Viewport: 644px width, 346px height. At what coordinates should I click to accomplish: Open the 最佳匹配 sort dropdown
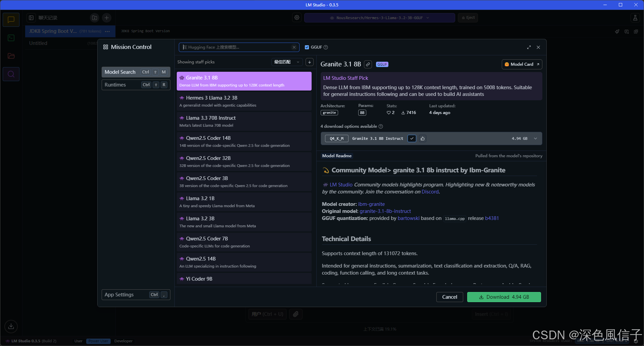pyautogui.click(x=287, y=62)
